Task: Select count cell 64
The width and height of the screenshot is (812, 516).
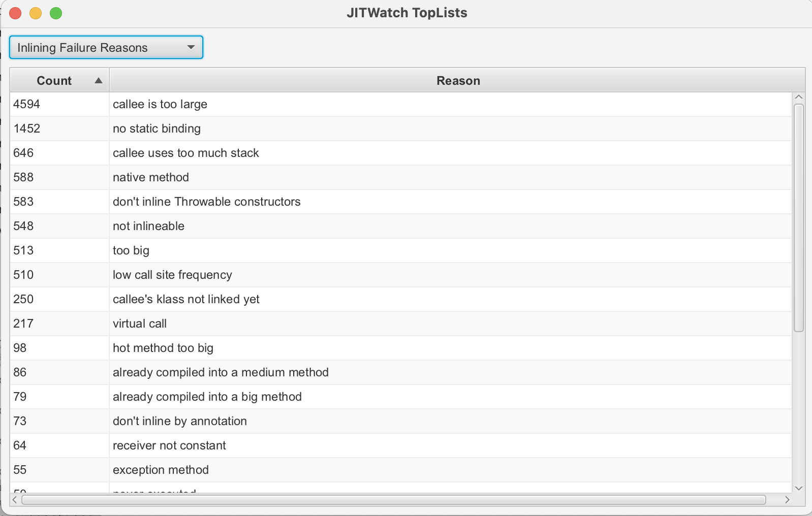Action: (59, 445)
